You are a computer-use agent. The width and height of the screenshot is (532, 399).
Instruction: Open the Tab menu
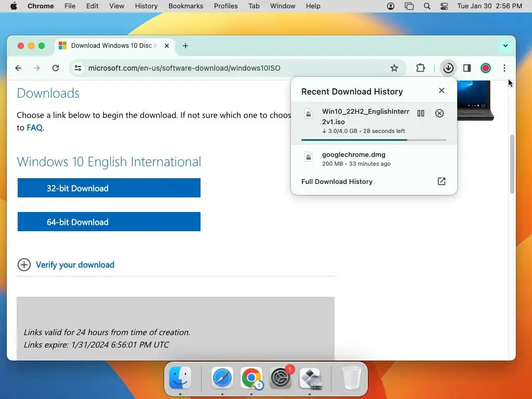click(x=254, y=6)
